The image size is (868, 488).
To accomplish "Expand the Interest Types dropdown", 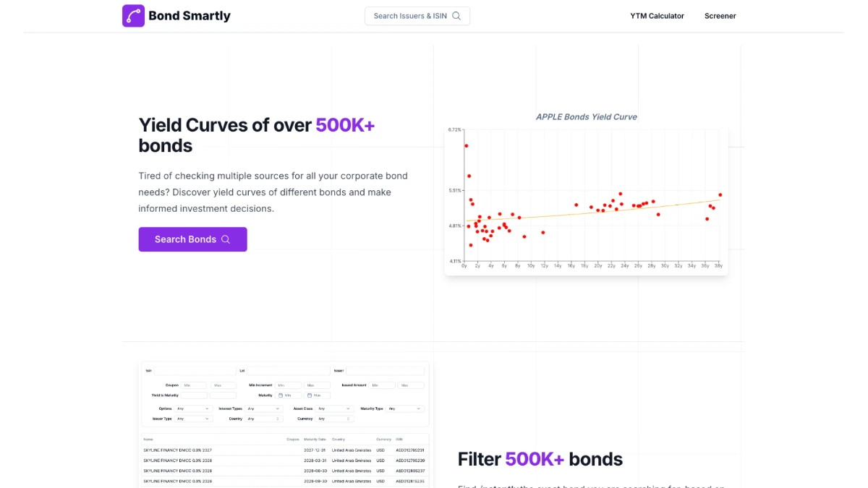I will tap(264, 408).
